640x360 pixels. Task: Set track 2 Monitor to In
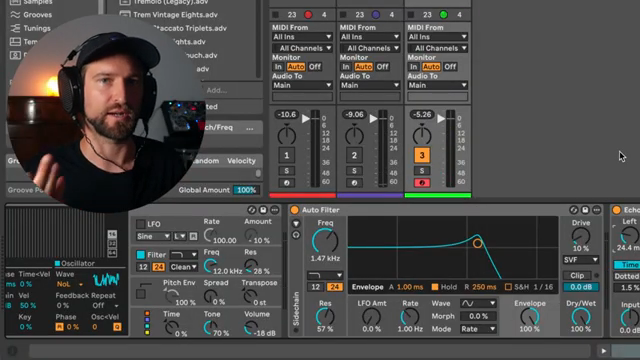346,67
